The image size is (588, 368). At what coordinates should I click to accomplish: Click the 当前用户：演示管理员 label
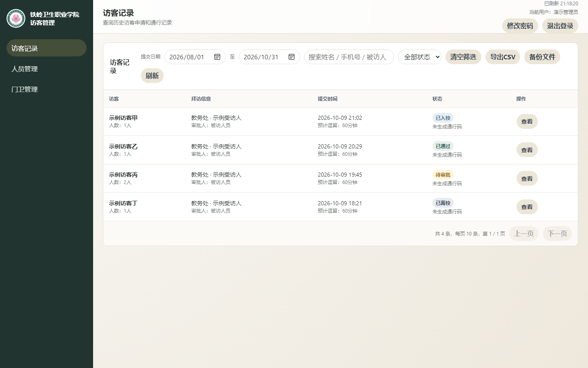pyautogui.click(x=554, y=12)
